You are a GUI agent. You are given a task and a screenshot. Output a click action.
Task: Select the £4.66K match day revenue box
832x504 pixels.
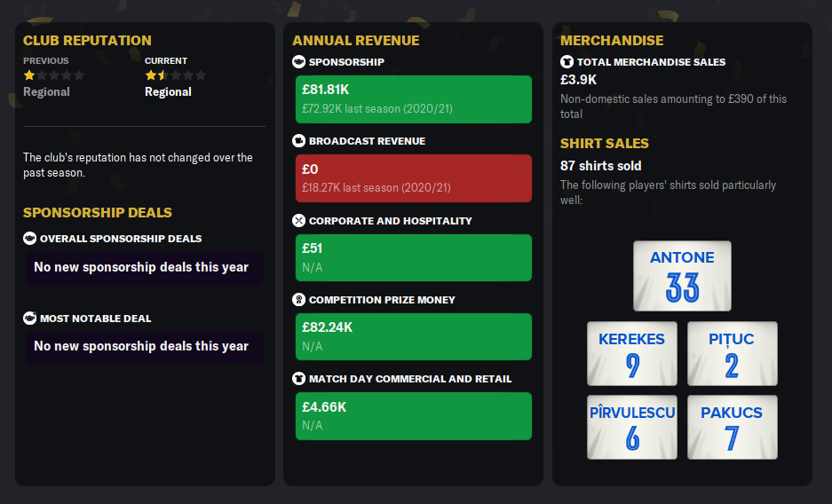413,416
